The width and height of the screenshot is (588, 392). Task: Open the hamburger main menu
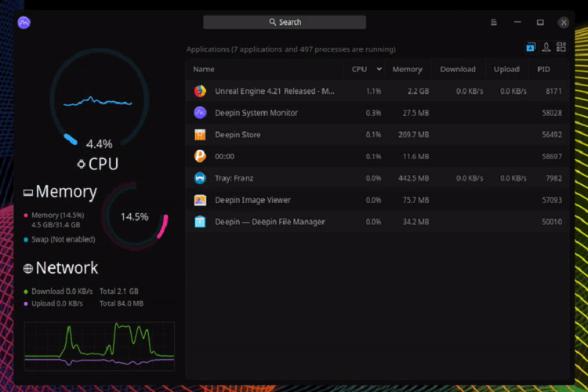pyautogui.click(x=493, y=23)
